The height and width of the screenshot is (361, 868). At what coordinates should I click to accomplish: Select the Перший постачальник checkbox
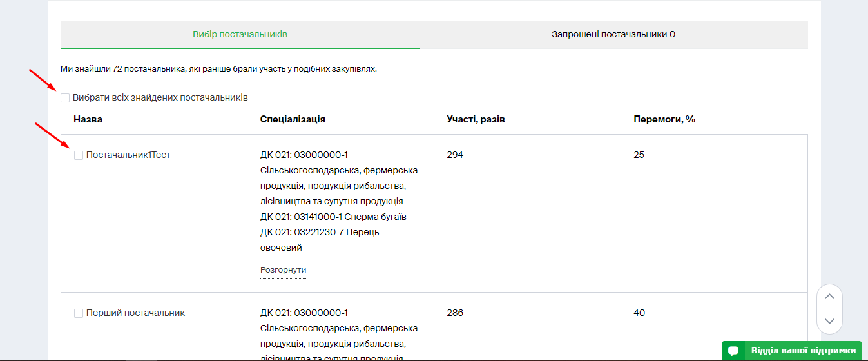tap(79, 313)
